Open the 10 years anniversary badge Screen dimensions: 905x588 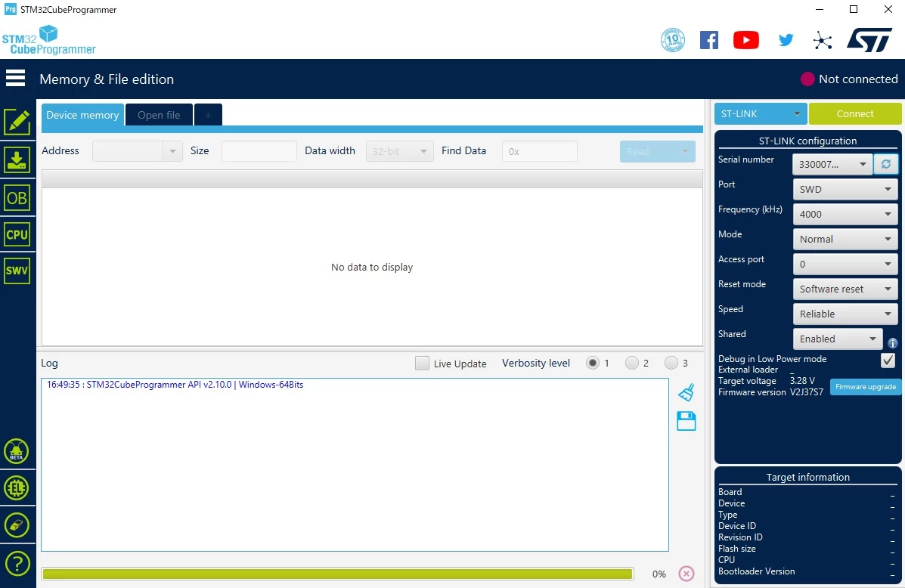click(673, 40)
